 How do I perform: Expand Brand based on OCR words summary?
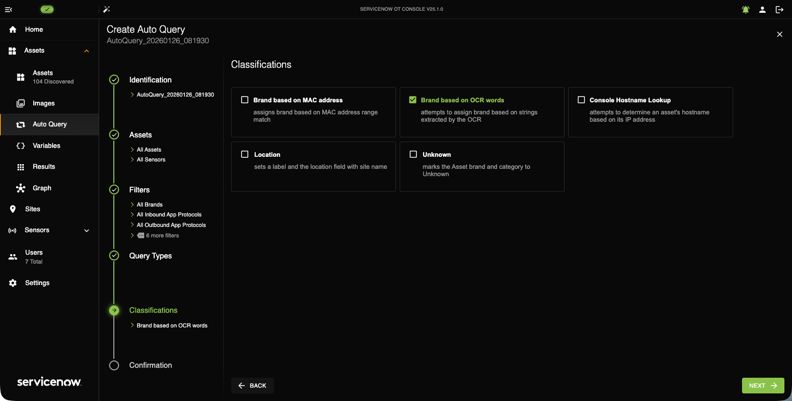pyautogui.click(x=169, y=326)
